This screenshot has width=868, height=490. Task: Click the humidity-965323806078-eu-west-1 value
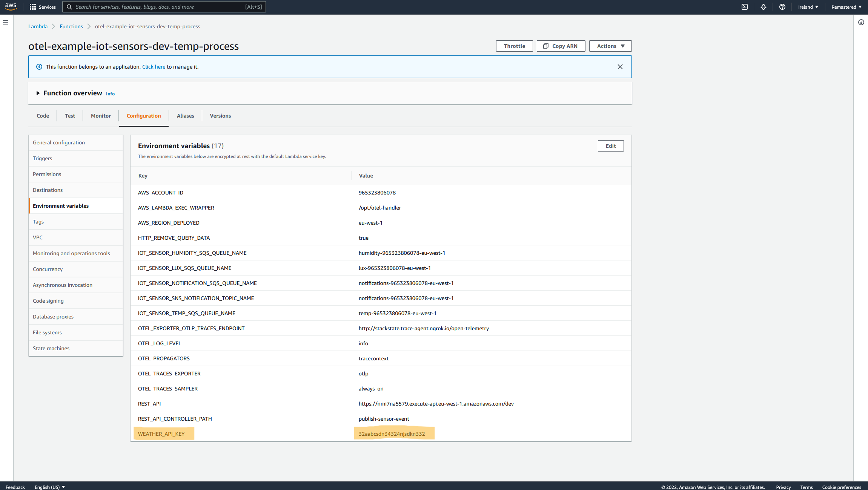tap(402, 253)
